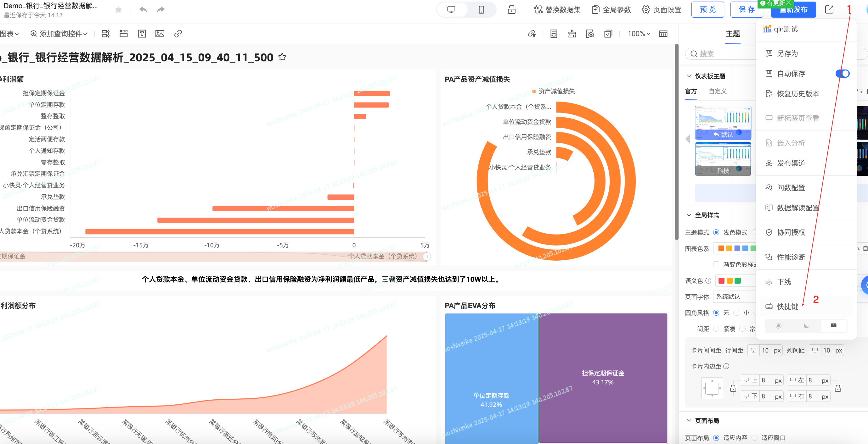Click the document note toolbar icon
The image size is (868, 444).
pyautogui.click(x=554, y=34)
